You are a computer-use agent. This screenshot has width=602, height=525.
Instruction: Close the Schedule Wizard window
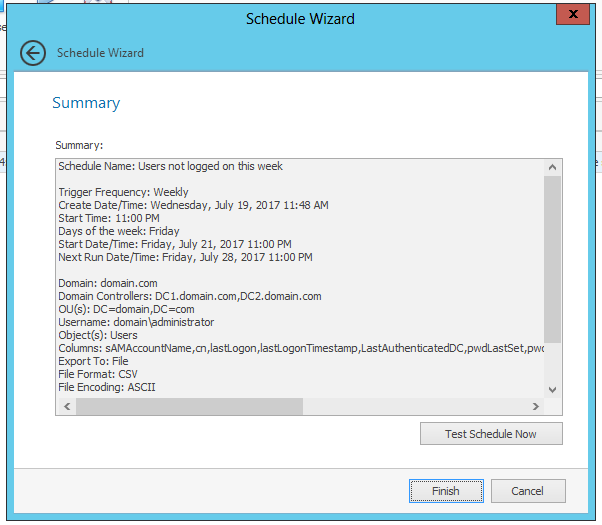point(571,16)
